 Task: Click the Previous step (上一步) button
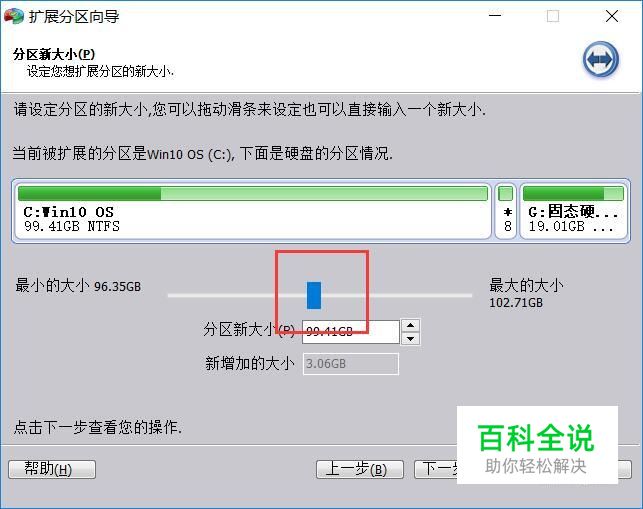coord(360,469)
